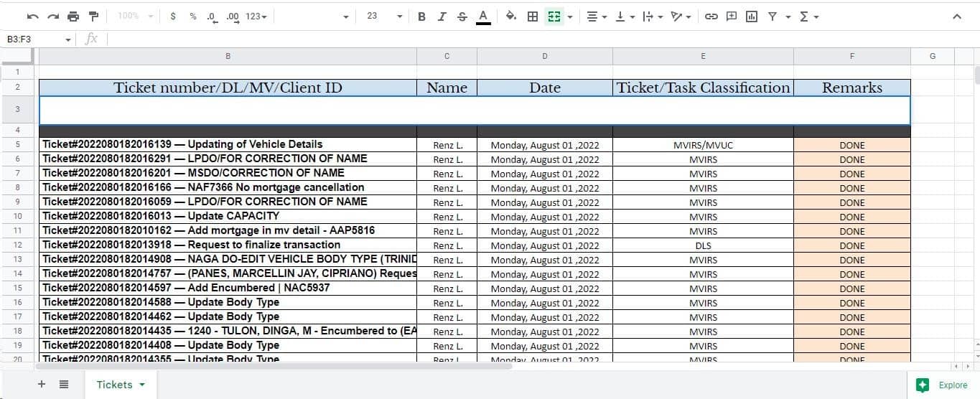980x399 pixels.
Task: Click the Redo icon
Action: [x=53, y=17]
